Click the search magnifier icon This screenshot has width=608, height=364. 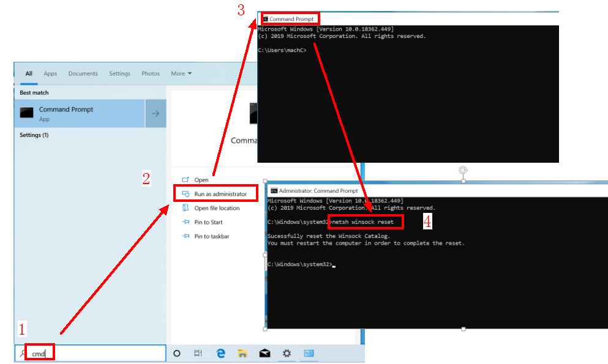(23, 353)
